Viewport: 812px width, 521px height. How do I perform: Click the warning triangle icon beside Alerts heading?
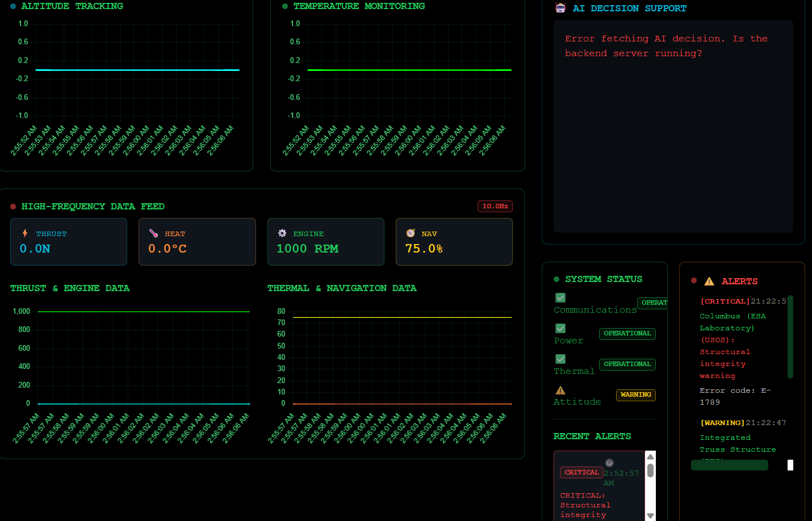click(x=709, y=281)
